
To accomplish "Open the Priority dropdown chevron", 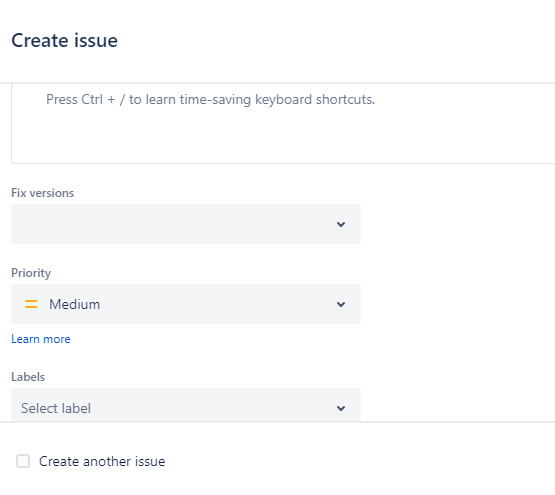I will tap(341, 304).
